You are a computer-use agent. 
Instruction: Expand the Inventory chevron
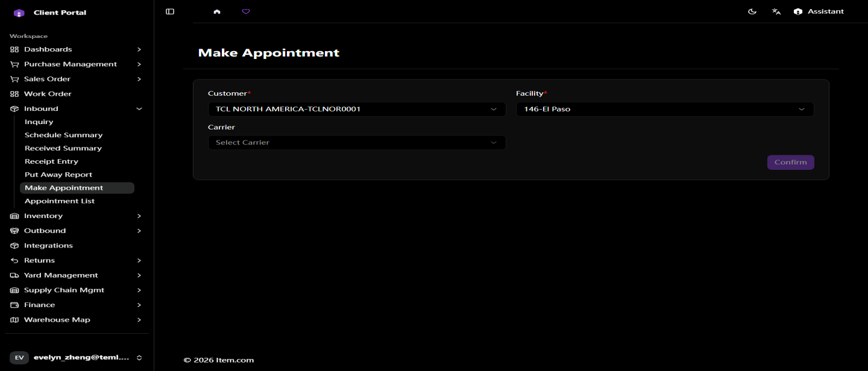(x=139, y=216)
